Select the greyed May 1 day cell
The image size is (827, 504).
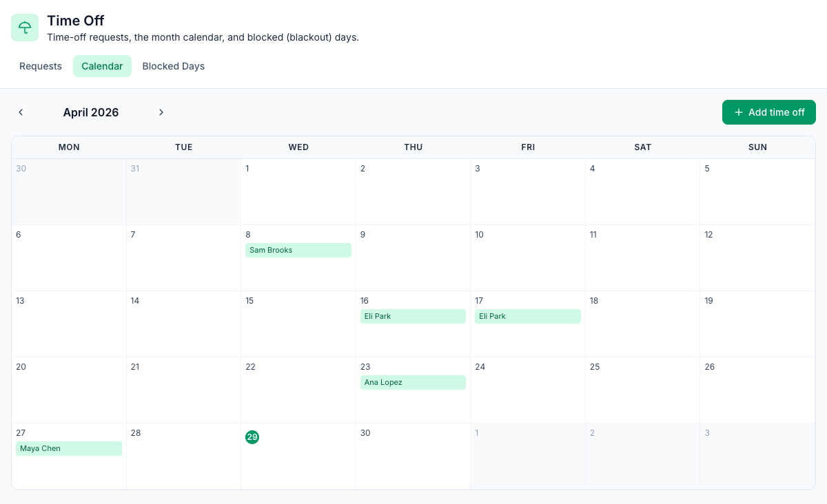[x=528, y=456]
